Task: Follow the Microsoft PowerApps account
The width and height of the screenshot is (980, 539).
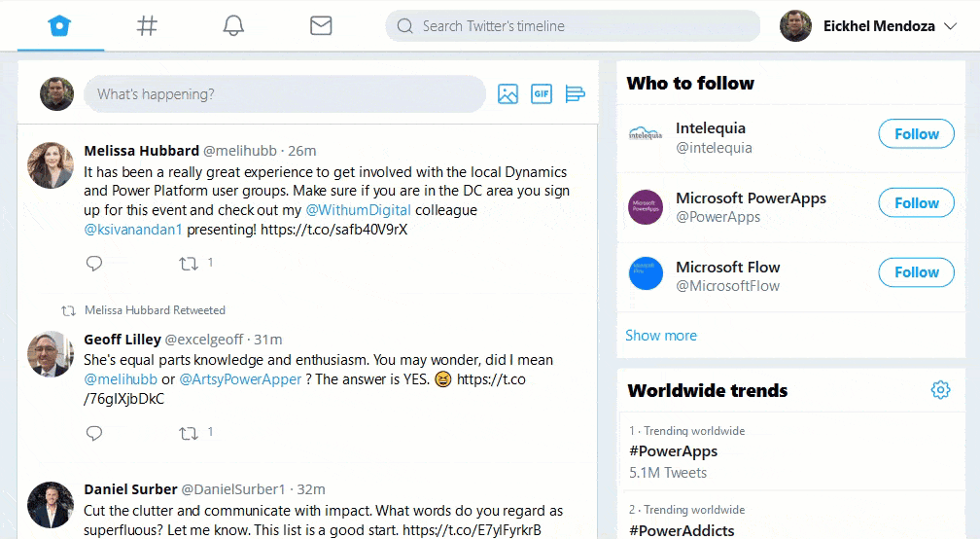Action: pyautogui.click(x=916, y=203)
